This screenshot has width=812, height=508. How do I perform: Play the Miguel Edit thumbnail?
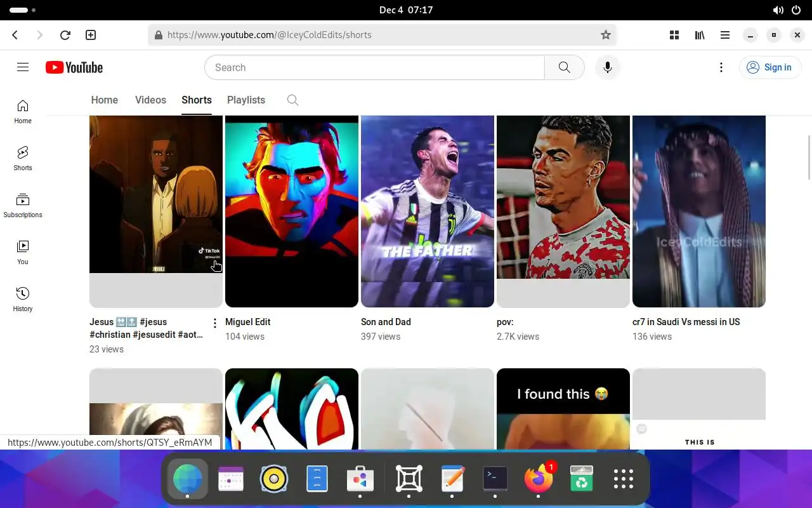[292, 211]
